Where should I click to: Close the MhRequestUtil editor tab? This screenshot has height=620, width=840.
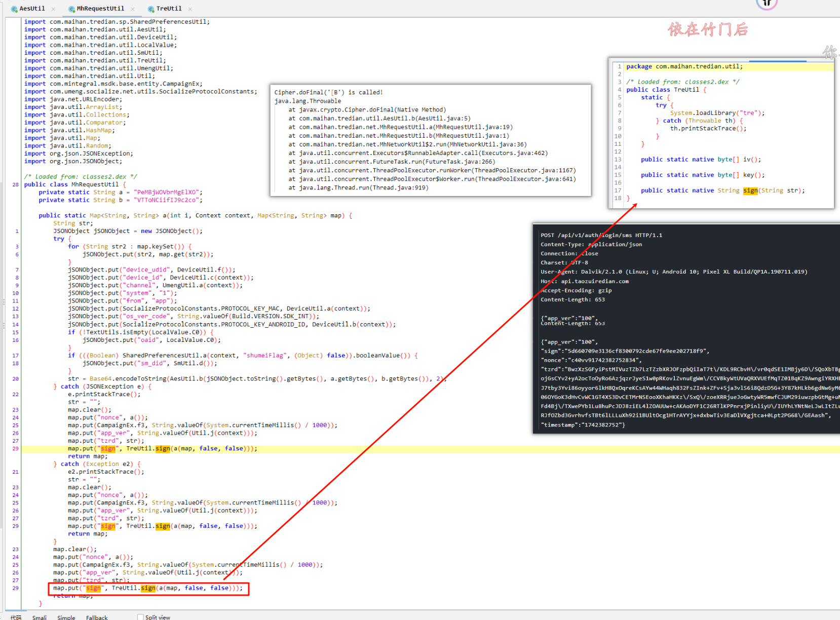133,9
